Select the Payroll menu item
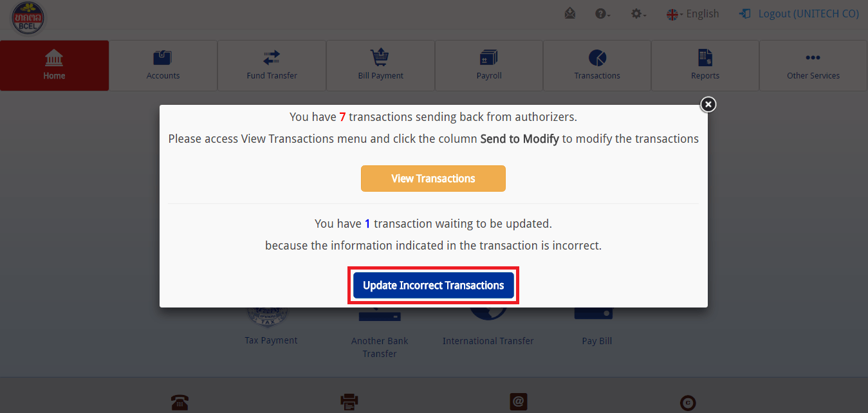 tap(489, 66)
